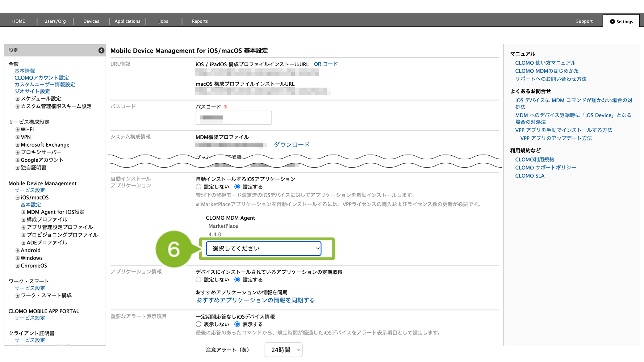644x362 pixels.
Task: Expand the VPN plus icon
Action: [17, 137]
